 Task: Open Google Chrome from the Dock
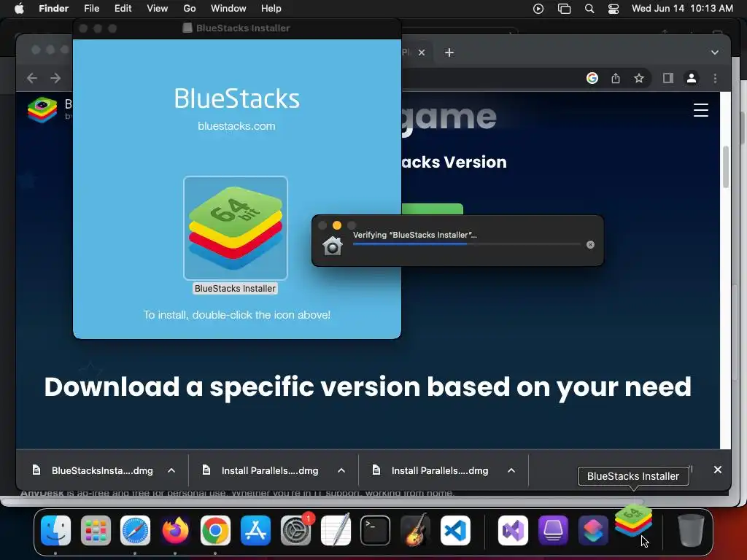pos(215,531)
